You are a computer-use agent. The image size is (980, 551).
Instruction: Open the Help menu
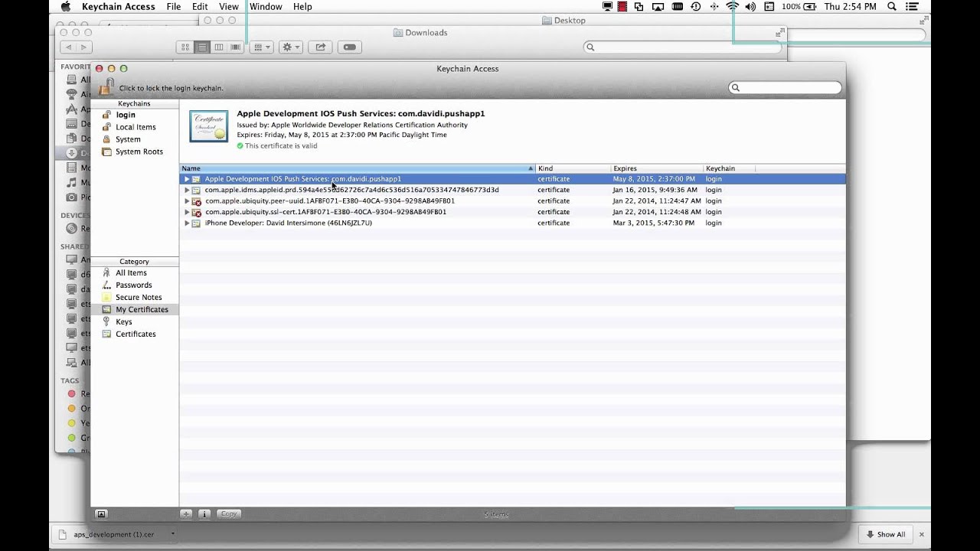[302, 6]
